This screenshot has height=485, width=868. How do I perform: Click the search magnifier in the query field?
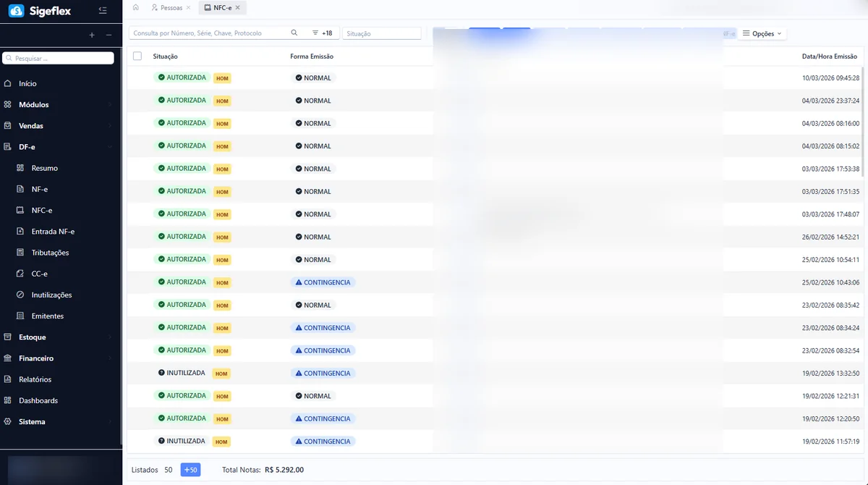(294, 33)
